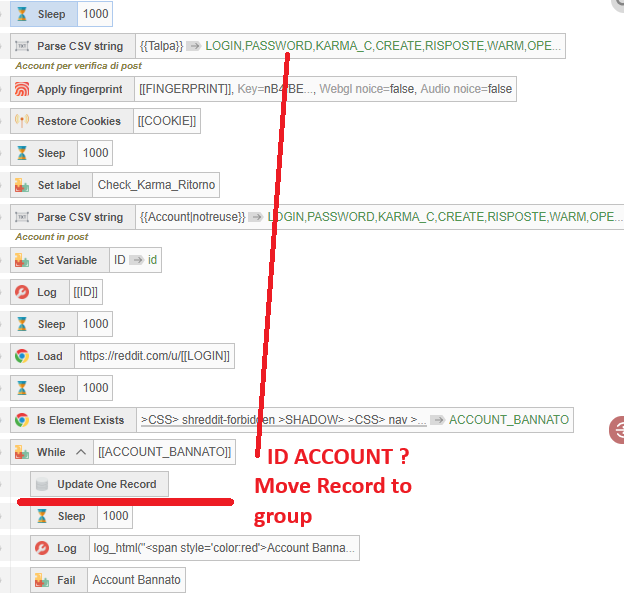Viewport: 624px width, 594px height.
Task: Click the [[ID]] log parameter
Action: tap(86, 292)
